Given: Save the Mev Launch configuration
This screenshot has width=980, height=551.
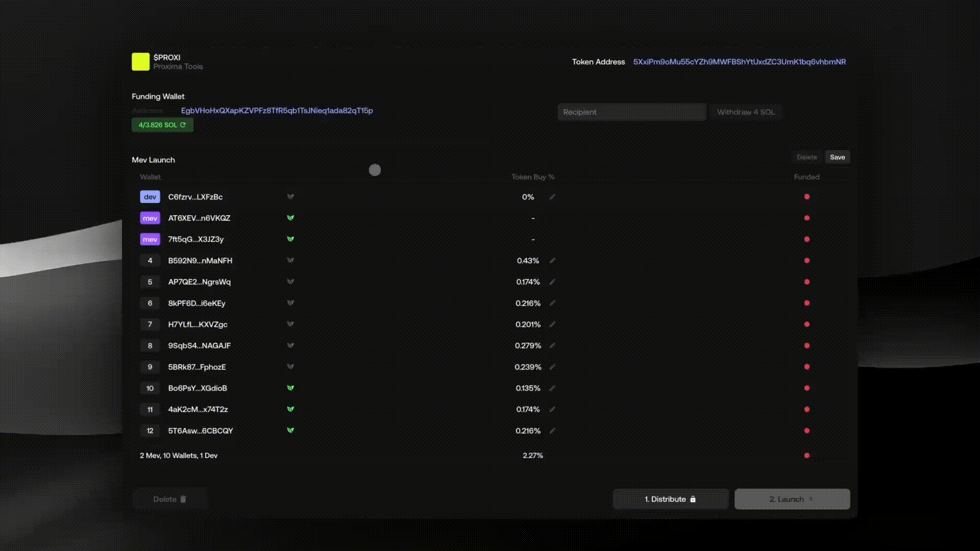Looking at the screenshot, I should tap(837, 157).
